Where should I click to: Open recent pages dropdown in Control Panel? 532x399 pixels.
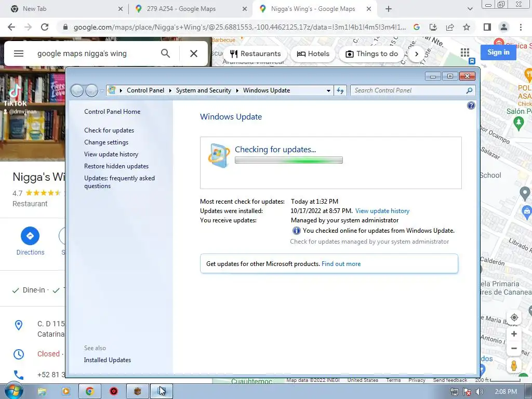pyautogui.click(x=102, y=90)
